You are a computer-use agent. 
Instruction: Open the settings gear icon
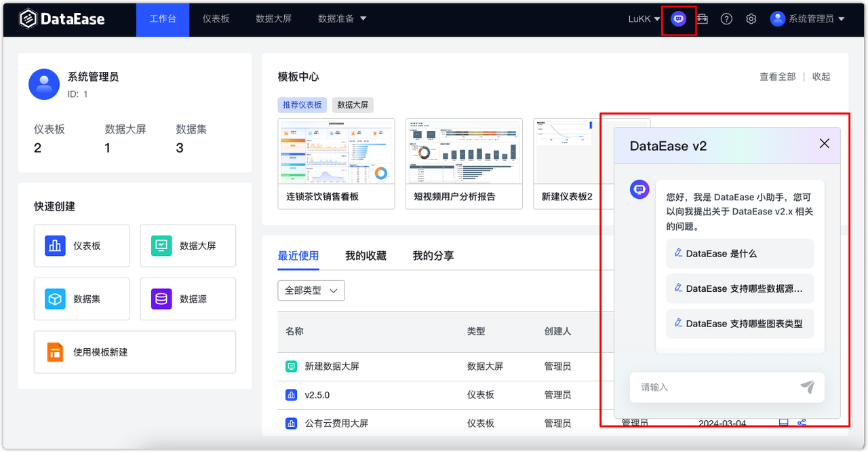(751, 18)
